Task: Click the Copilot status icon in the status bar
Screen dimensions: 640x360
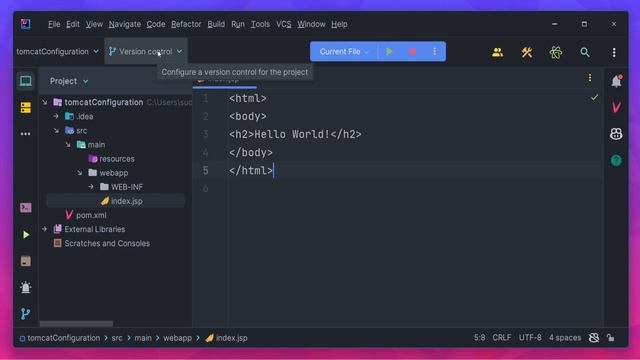Action: [x=594, y=338]
